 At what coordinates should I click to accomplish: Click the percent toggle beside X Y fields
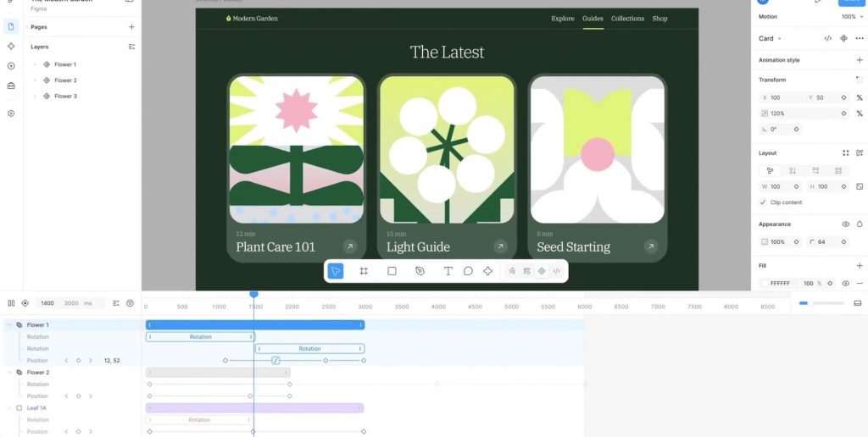pyautogui.click(x=860, y=97)
